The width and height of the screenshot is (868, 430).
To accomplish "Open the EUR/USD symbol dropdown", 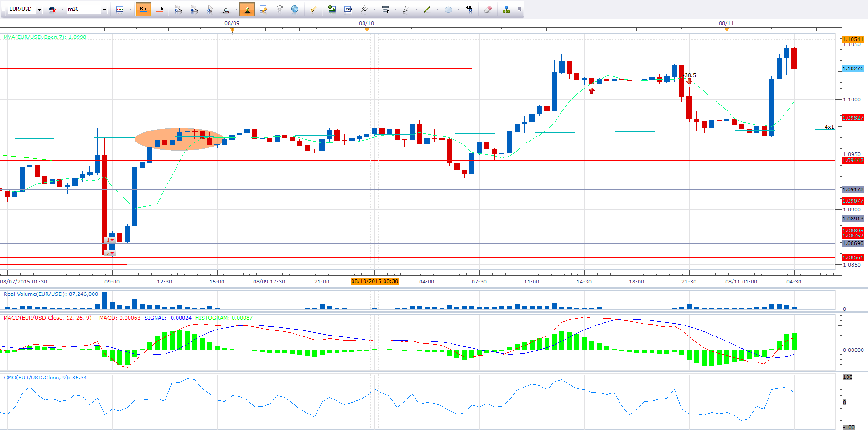I will 39,10.
